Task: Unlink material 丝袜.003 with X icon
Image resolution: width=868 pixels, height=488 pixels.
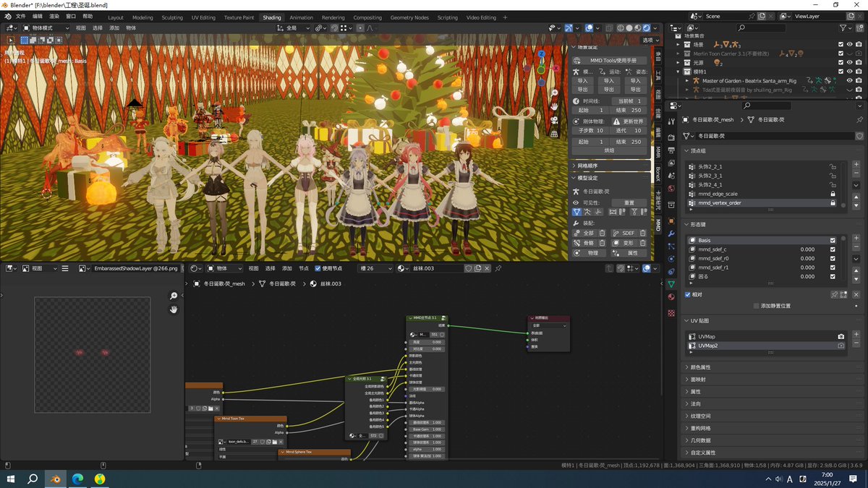Action: tap(487, 268)
